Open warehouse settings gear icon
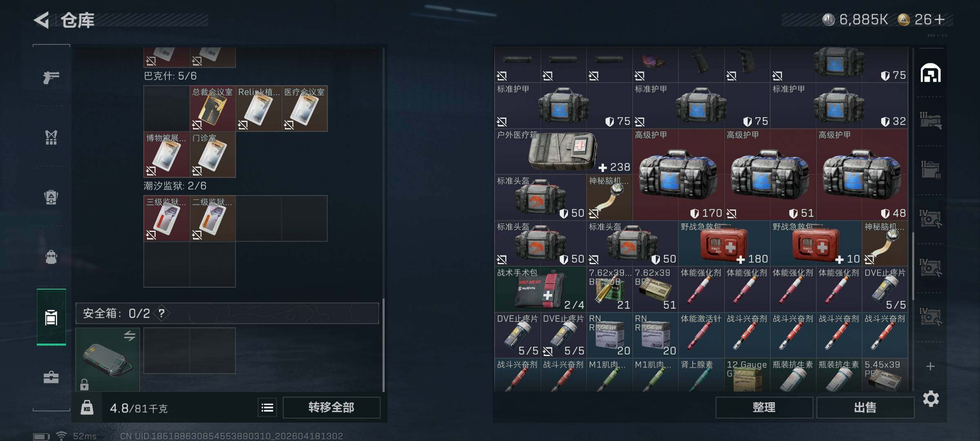This screenshot has height=441, width=980. [931, 399]
